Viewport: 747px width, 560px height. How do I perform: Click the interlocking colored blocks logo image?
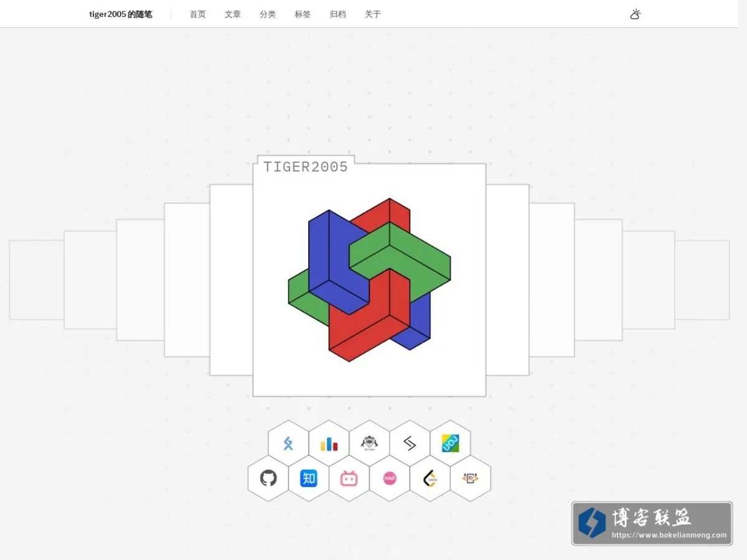(x=370, y=280)
